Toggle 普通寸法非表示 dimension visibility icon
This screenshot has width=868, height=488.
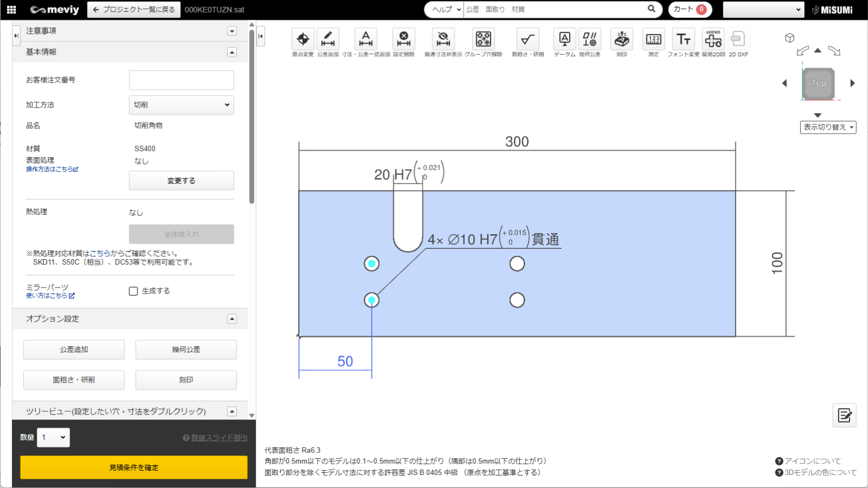[443, 39]
